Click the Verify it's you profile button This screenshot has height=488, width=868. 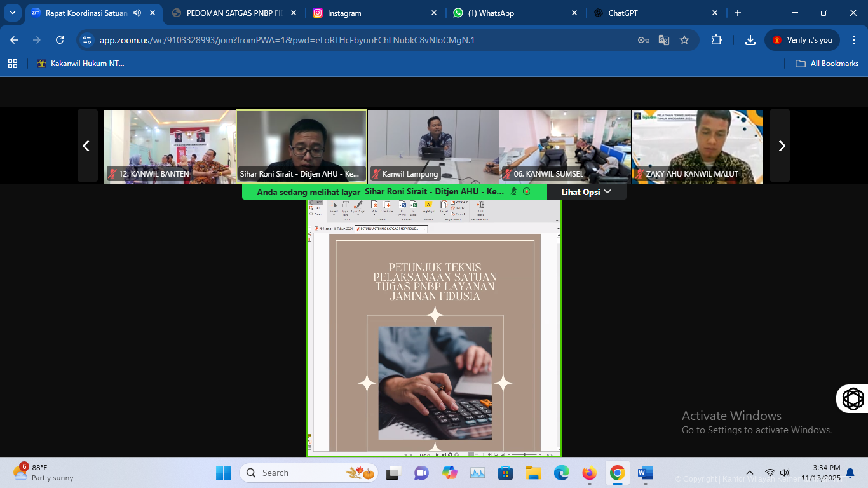pos(802,40)
